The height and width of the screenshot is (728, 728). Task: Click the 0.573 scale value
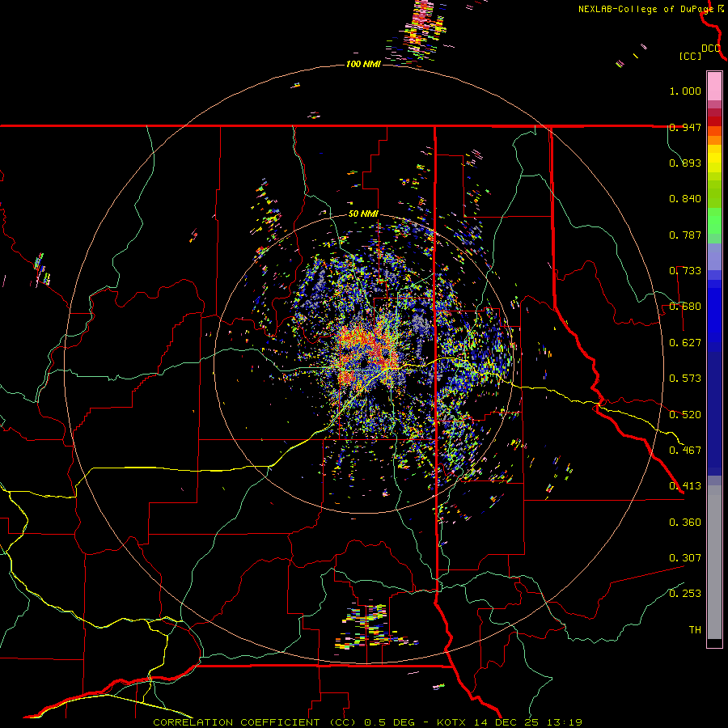pyautogui.click(x=685, y=379)
